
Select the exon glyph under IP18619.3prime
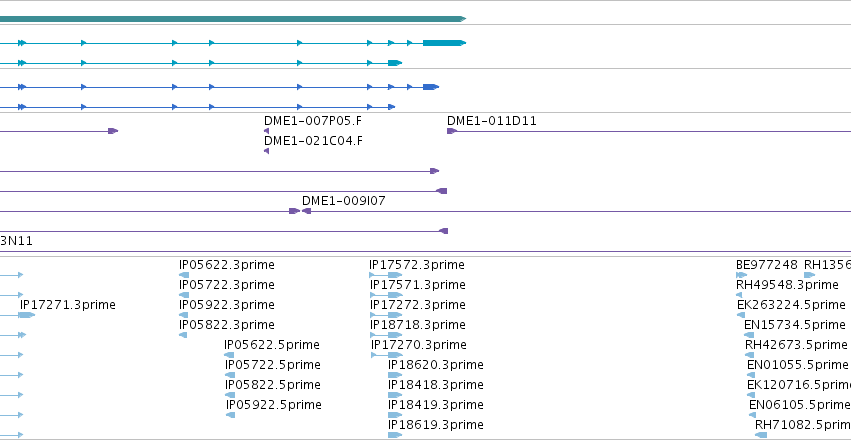click(395, 435)
